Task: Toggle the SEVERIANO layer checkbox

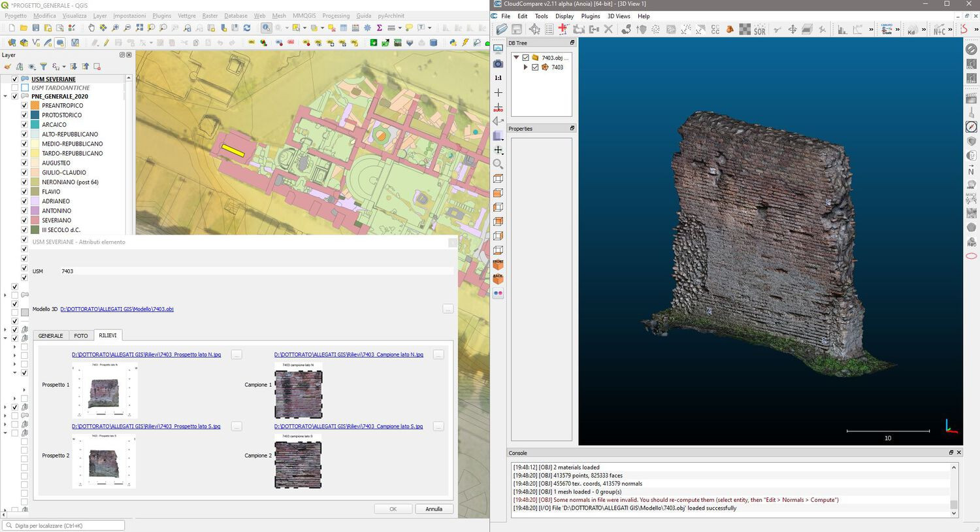Action: [x=24, y=220]
